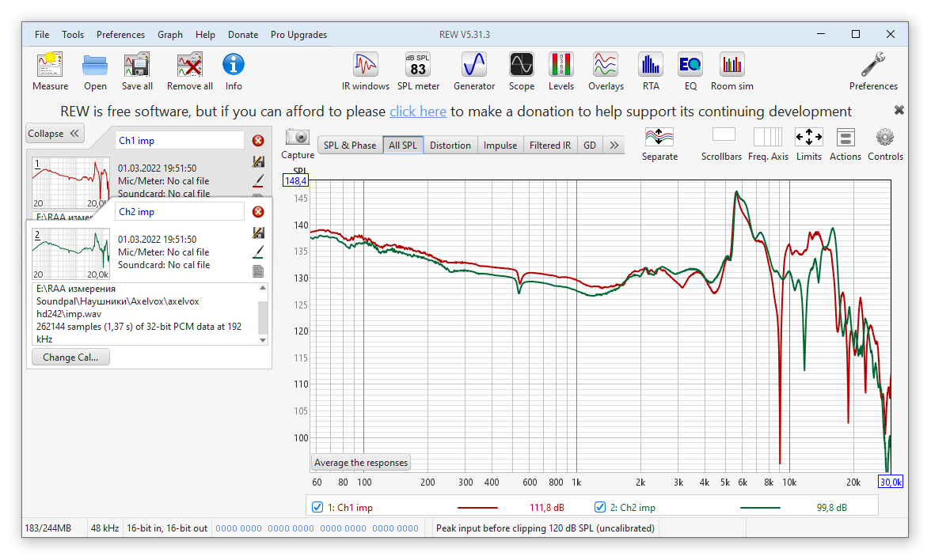
Task: Collapse the measurements panel
Action: coord(55,134)
